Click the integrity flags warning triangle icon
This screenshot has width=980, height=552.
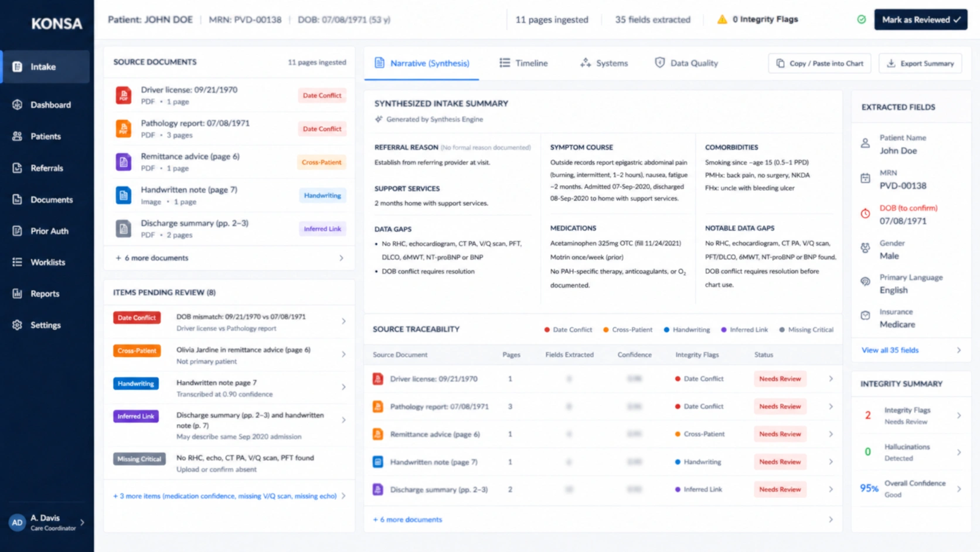tap(722, 19)
